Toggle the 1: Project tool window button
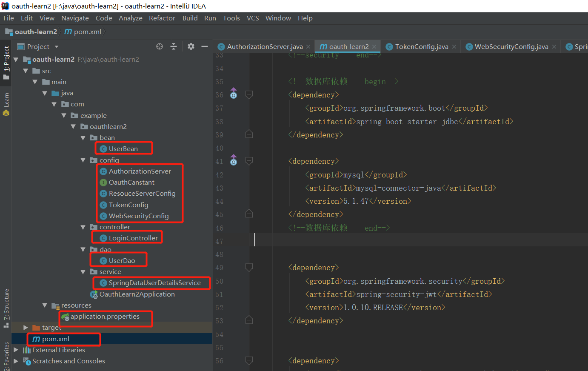Viewport: 588px width, 371px height. (6, 63)
